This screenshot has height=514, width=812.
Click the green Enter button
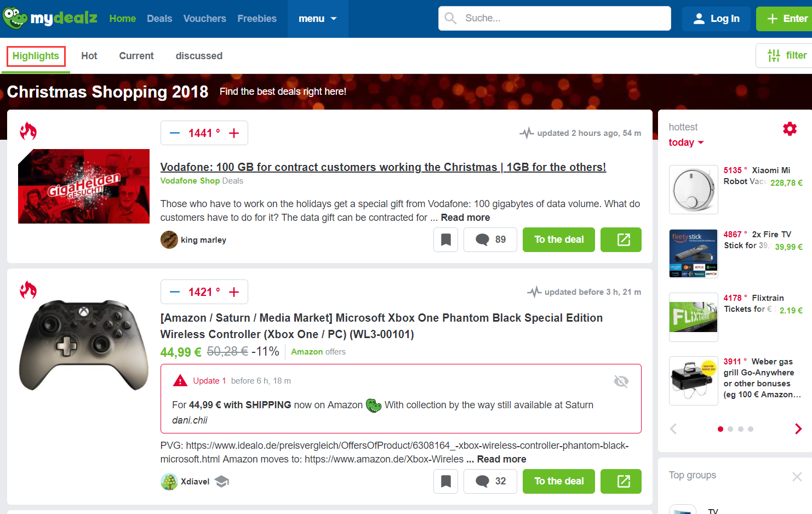[x=784, y=19]
